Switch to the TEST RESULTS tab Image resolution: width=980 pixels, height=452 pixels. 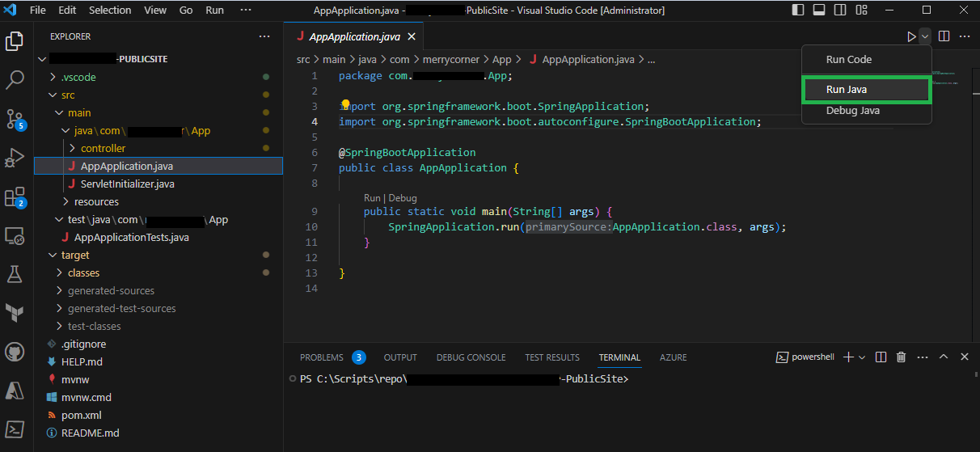[552, 357]
